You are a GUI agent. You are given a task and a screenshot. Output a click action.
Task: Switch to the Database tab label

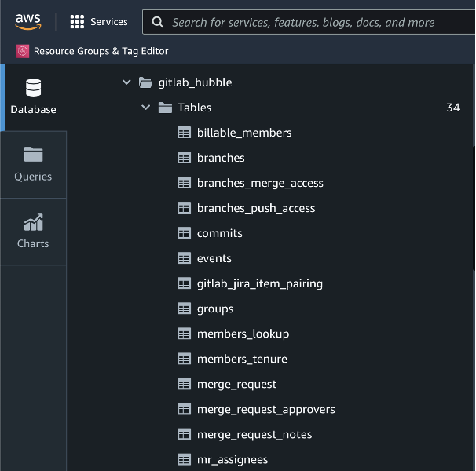(x=34, y=110)
